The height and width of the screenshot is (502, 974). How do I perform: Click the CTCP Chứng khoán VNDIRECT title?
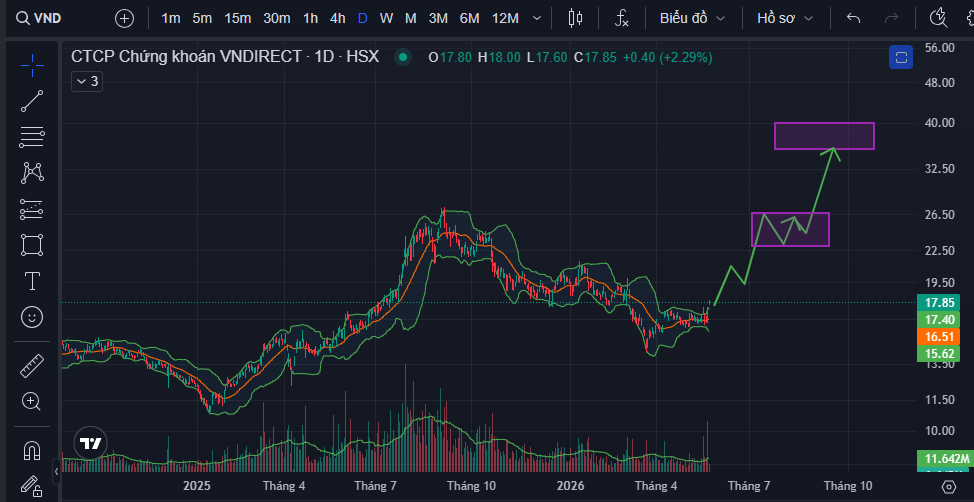[x=184, y=57]
